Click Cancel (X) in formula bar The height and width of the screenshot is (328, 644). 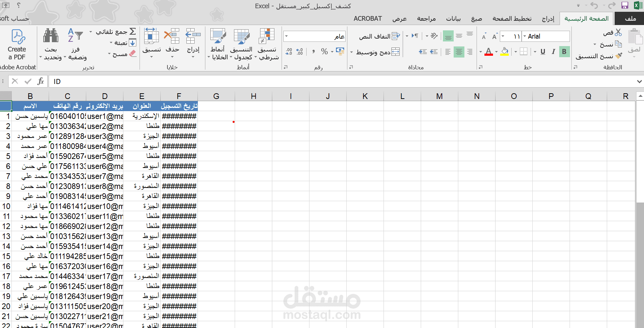pos(15,81)
